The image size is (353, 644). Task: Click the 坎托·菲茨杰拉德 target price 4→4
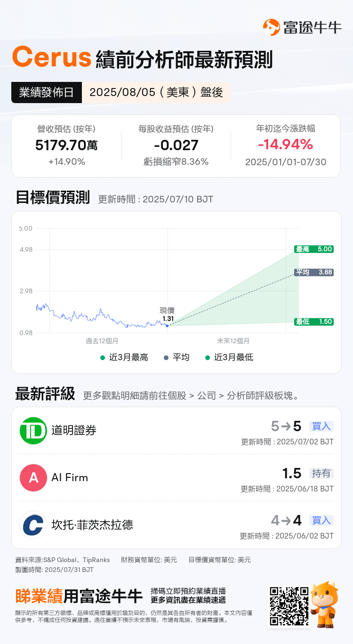[286, 521]
